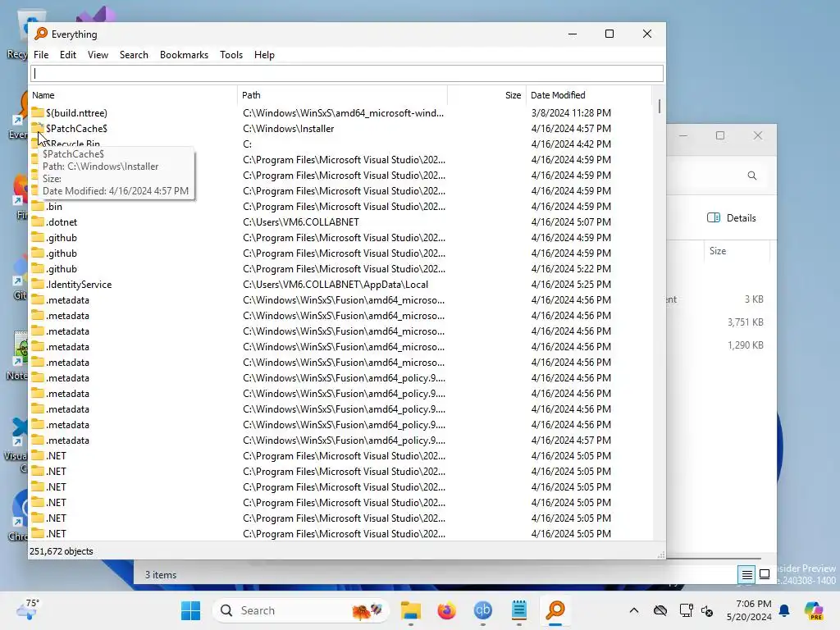Open Firefox from the taskbar
Screen dimensions: 840x630
click(447, 610)
